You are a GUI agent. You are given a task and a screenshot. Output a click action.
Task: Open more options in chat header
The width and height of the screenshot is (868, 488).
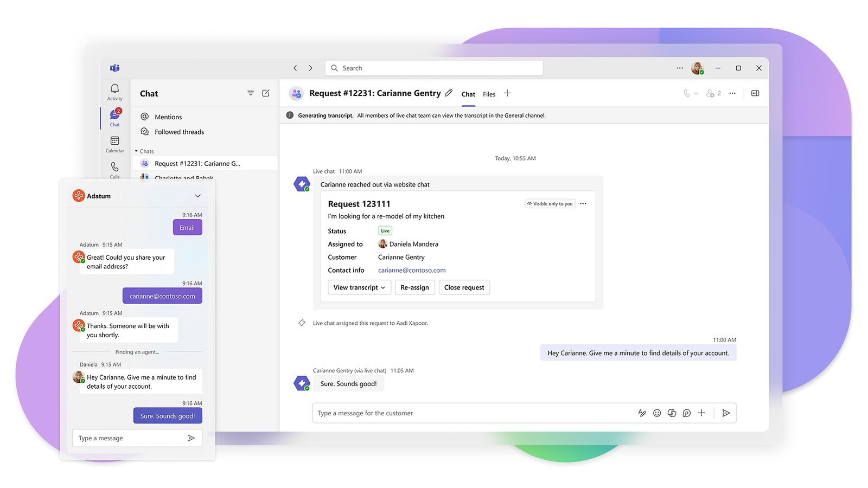pyautogui.click(x=732, y=93)
